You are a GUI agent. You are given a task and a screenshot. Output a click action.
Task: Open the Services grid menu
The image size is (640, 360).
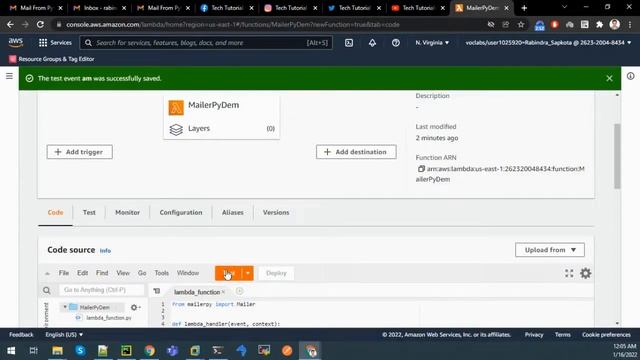coord(55,42)
